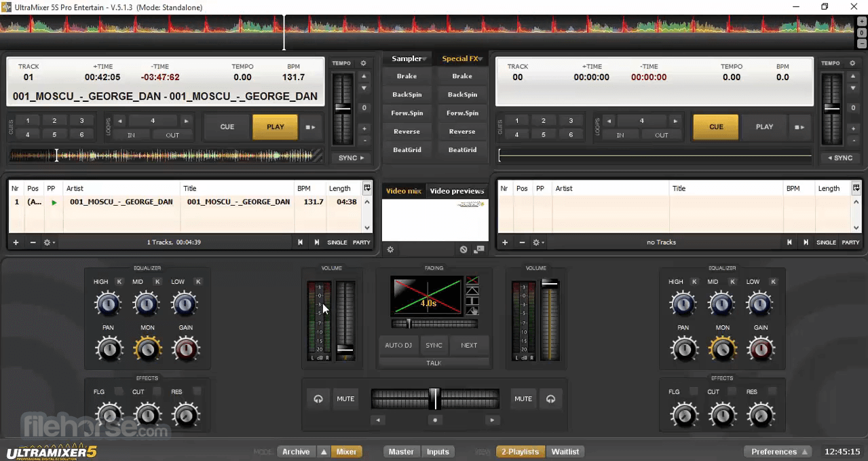Image resolution: width=868 pixels, height=461 pixels.
Task: Toggle right playlist column chooser icon
Action: (x=856, y=188)
